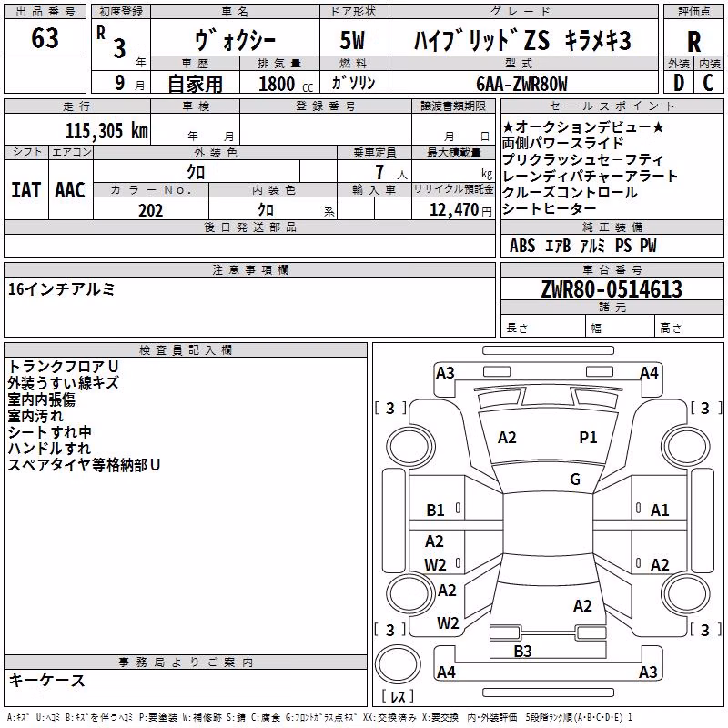This screenshot has height=728, width=728.
Task: Click color number 202
Action: (x=150, y=210)
